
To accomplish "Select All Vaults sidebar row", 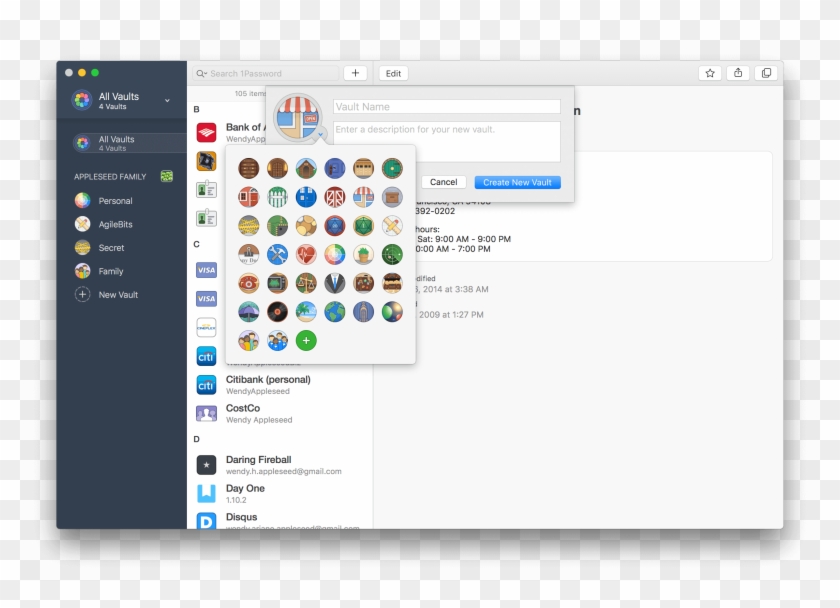I will [x=130, y=143].
